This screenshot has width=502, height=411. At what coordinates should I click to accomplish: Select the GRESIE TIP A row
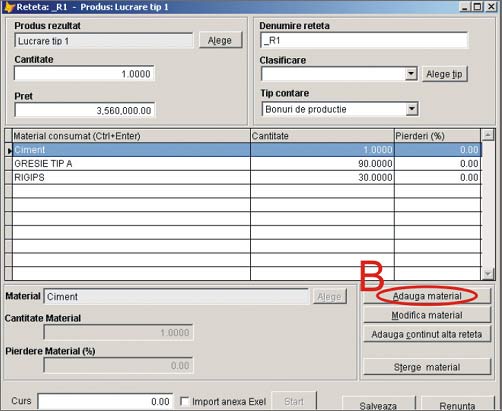247,164
